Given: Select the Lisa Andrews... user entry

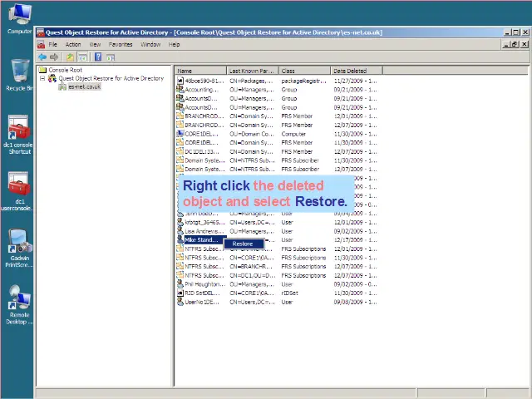Looking at the screenshot, I should (x=204, y=231).
